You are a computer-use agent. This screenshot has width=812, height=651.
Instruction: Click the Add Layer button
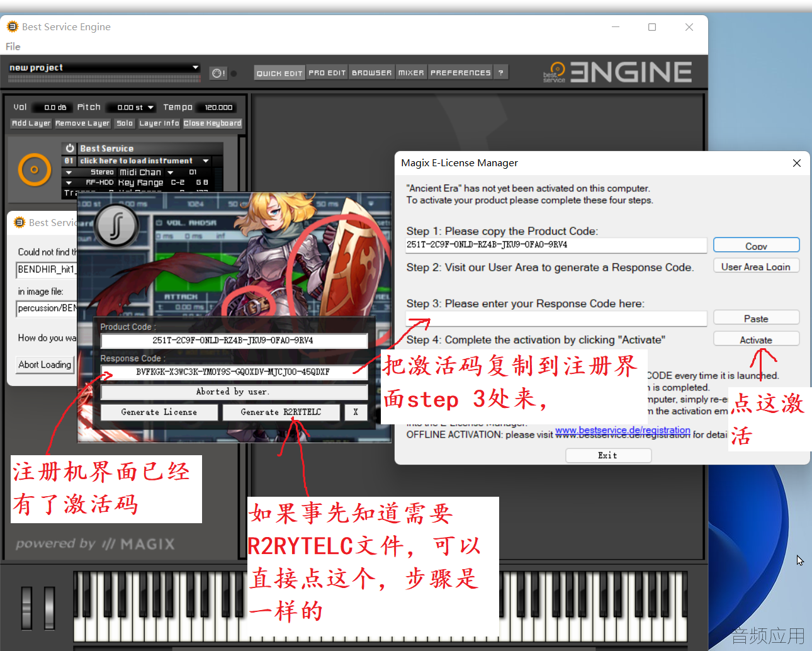tap(31, 123)
